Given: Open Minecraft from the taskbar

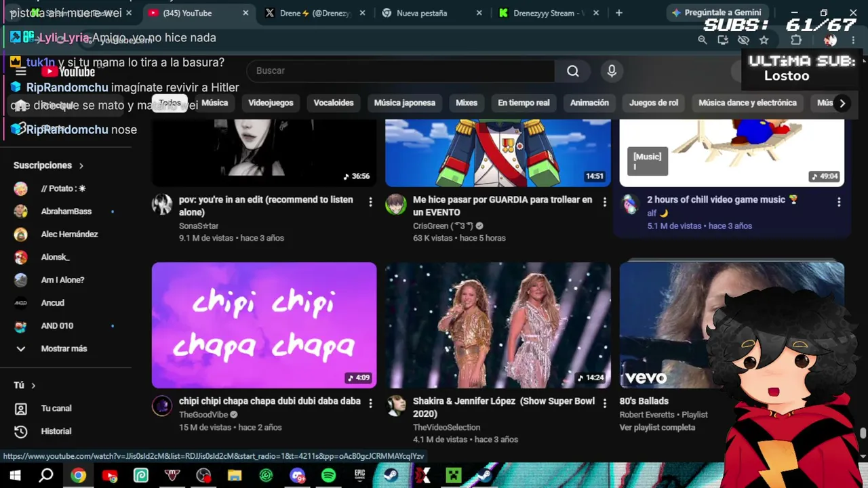Looking at the screenshot, I should coord(453,475).
